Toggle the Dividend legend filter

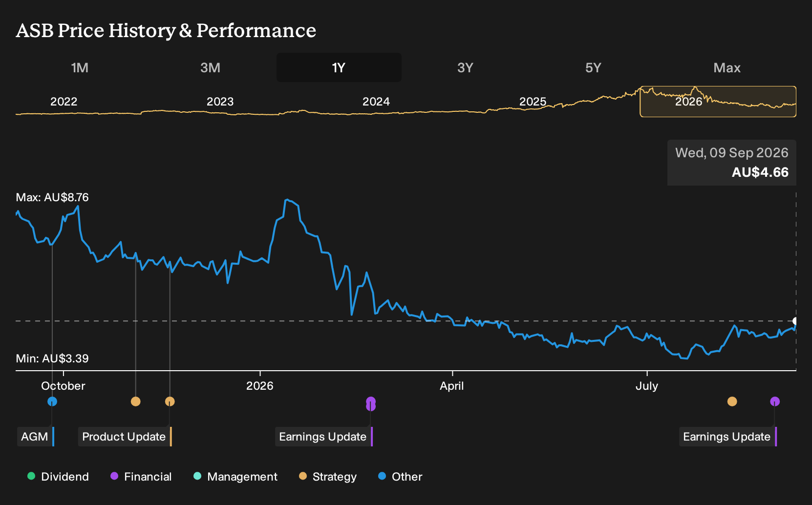click(x=58, y=477)
